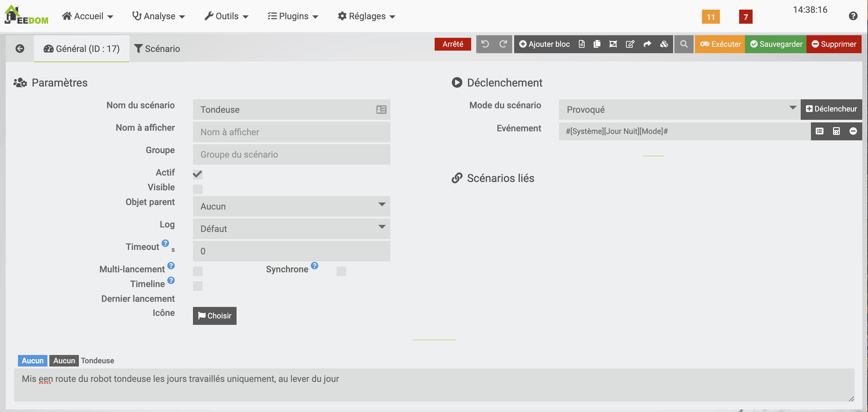Toggle the Visible checkbox
The height and width of the screenshot is (412, 868).
(197, 189)
